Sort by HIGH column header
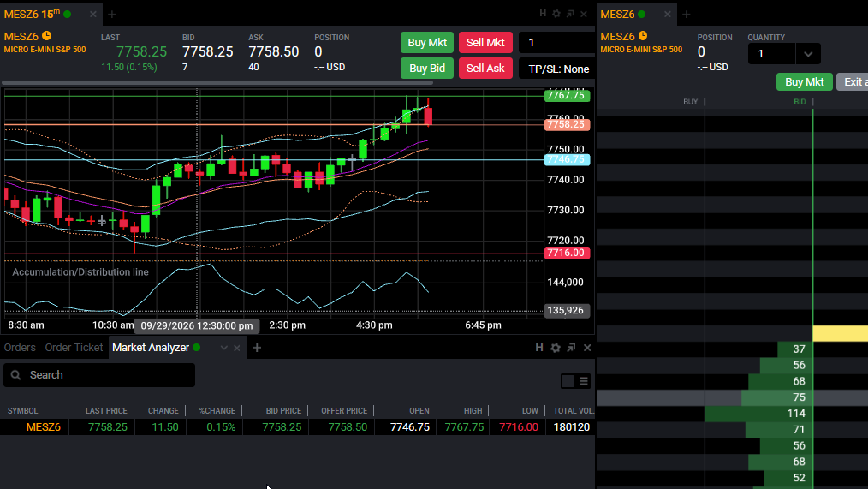 coord(473,411)
